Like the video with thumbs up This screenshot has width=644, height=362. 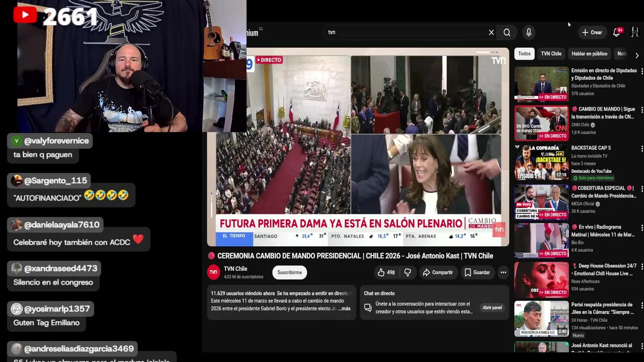(386, 273)
